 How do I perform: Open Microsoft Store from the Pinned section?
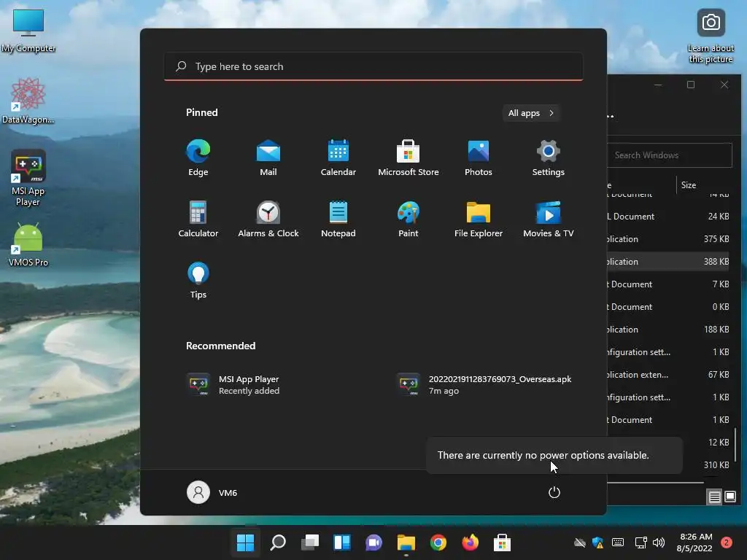[x=409, y=157]
